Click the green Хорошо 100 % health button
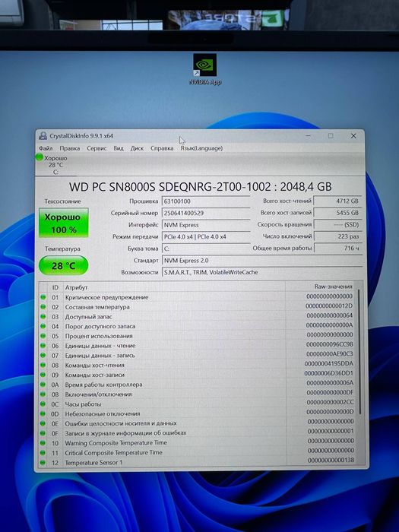The height and width of the screenshot is (532, 399). tap(64, 223)
